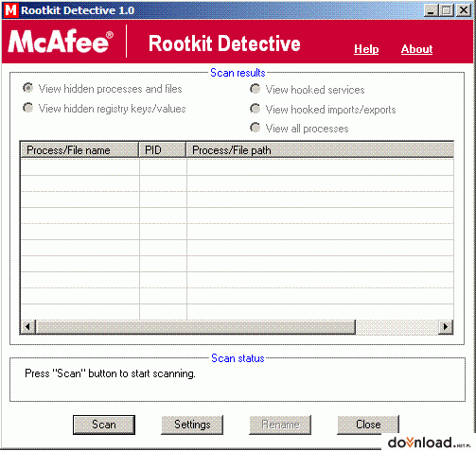The height and width of the screenshot is (451, 476).
Task: Sort by the PID column header
Action: [163, 150]
